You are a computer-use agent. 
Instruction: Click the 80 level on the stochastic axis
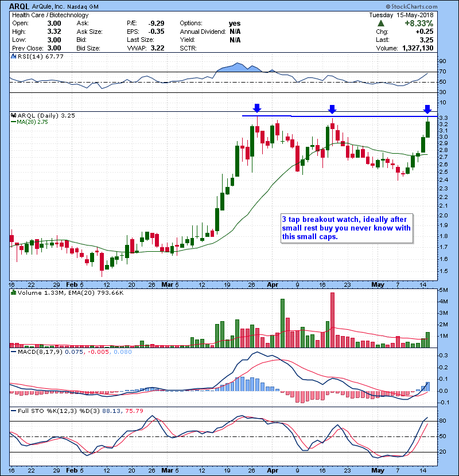click(442, 421)
